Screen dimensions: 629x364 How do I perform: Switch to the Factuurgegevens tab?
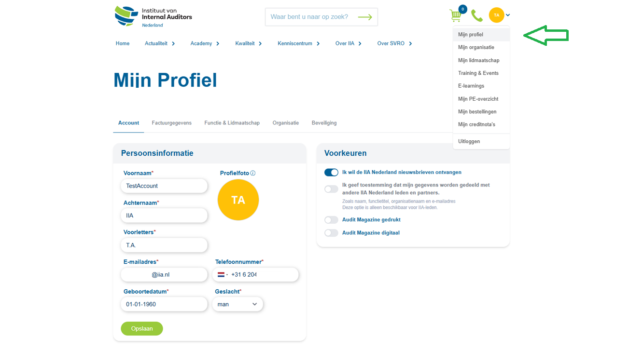[x=171, y=123]
